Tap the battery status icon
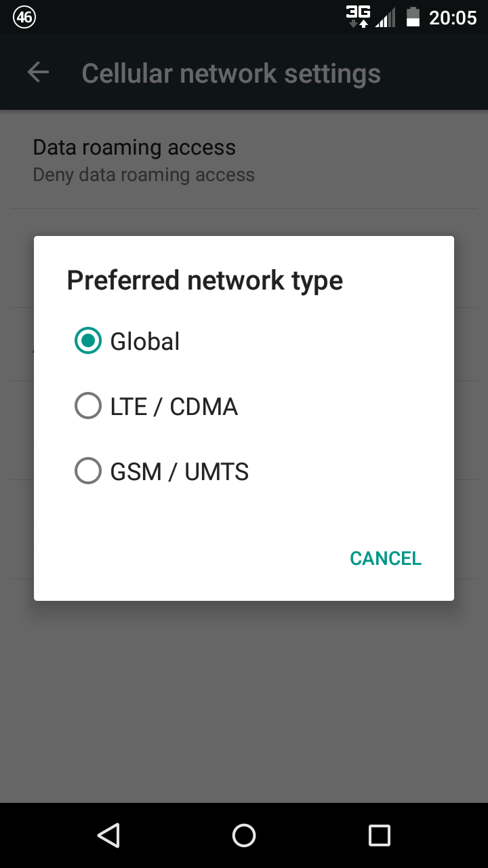488x868 pixels. 413,17
